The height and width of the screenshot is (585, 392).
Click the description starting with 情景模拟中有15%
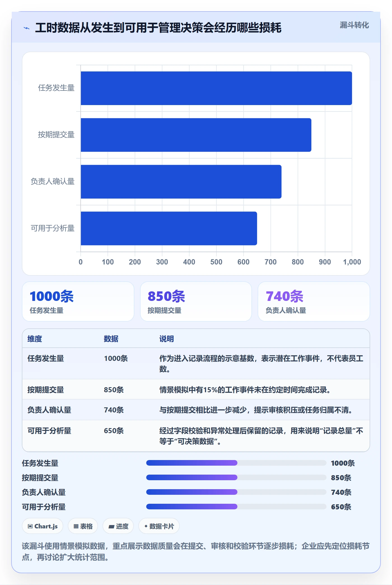tap(246, 390)
